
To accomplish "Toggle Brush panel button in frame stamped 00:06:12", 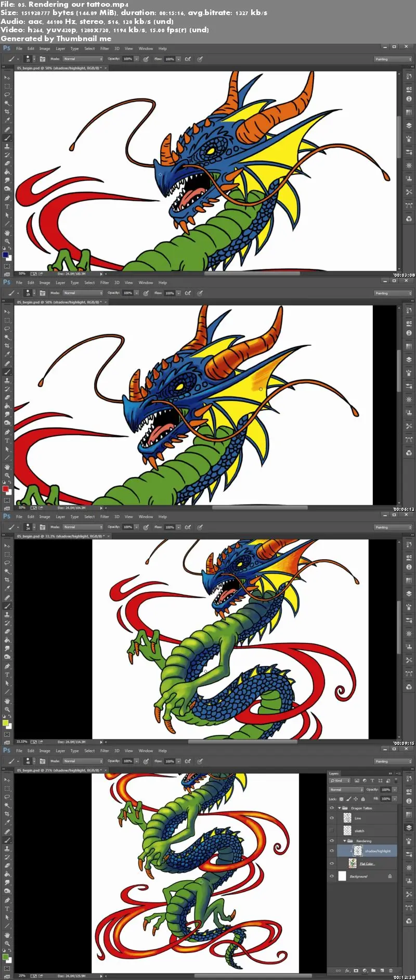I will click(43, 293).
